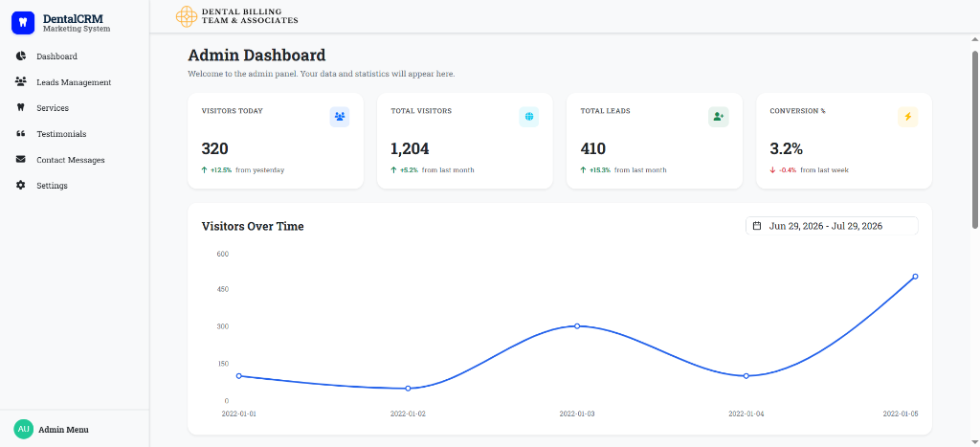Click the 600 y-axis label
The height and width of the screenshot is (447, 980).
pos(223,254)
